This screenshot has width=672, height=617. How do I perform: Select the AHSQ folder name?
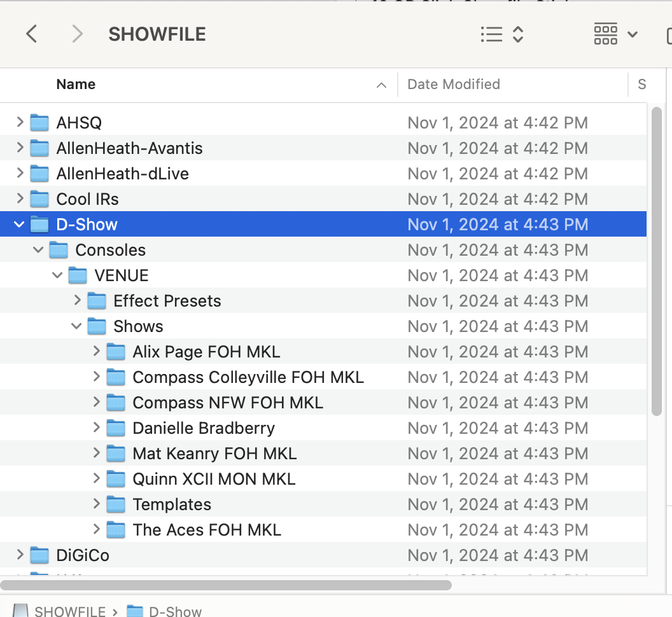click(79, 123)
